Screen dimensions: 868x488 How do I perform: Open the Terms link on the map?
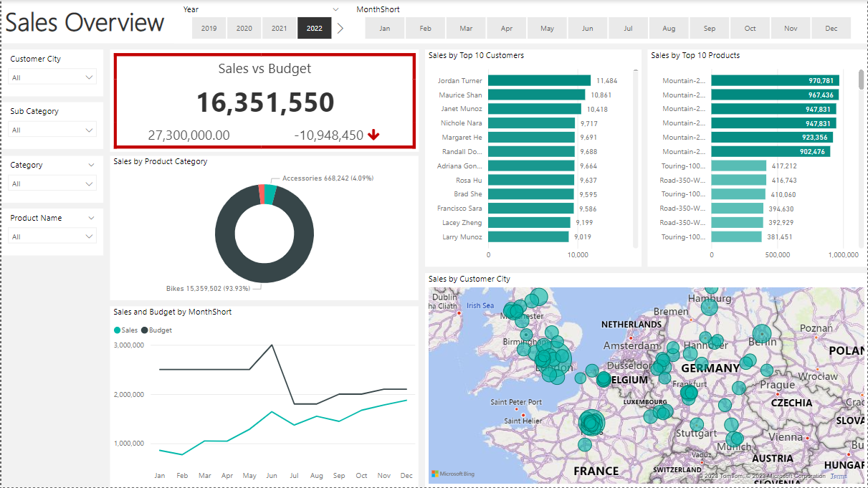point(839,474)
